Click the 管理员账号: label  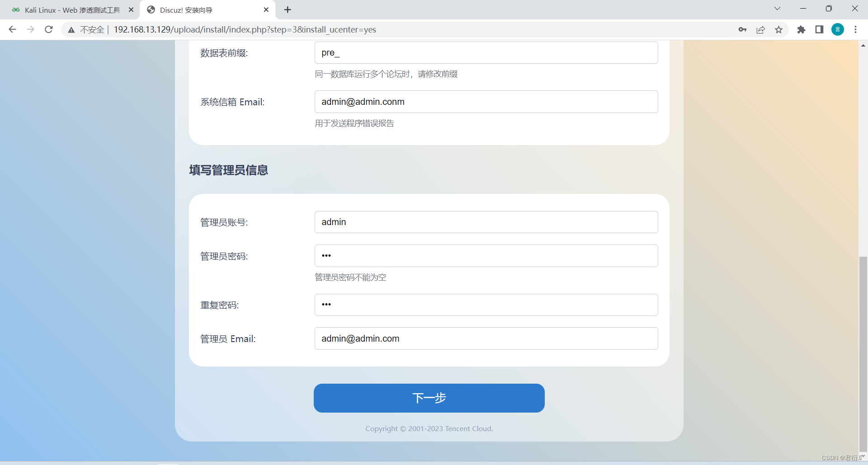point(224,222)
